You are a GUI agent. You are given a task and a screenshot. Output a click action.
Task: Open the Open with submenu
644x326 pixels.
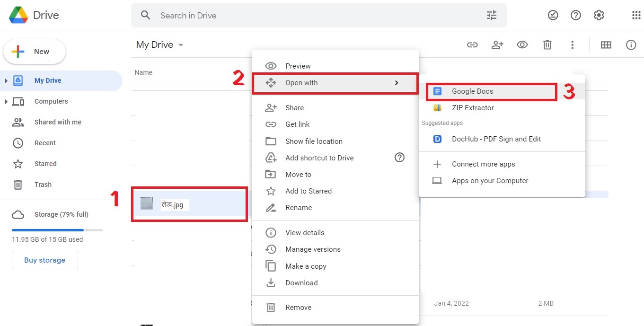click(335, 83)
